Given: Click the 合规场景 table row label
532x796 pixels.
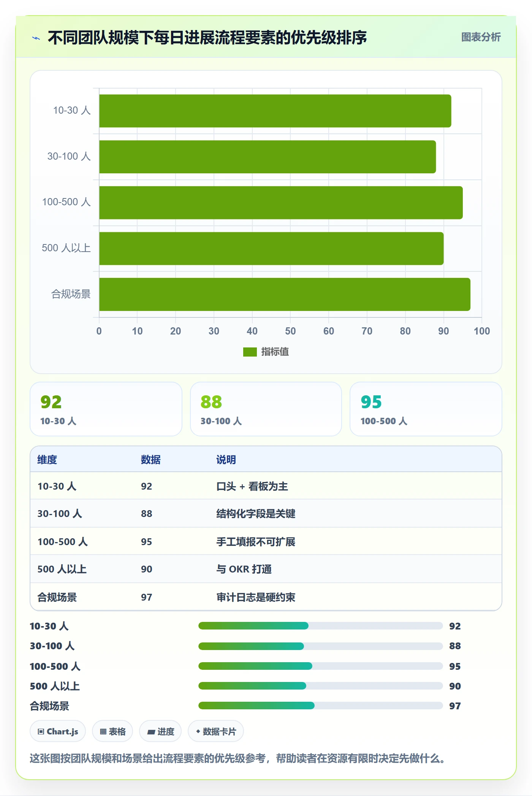Looking at the screenshot, I should point(57,597).
